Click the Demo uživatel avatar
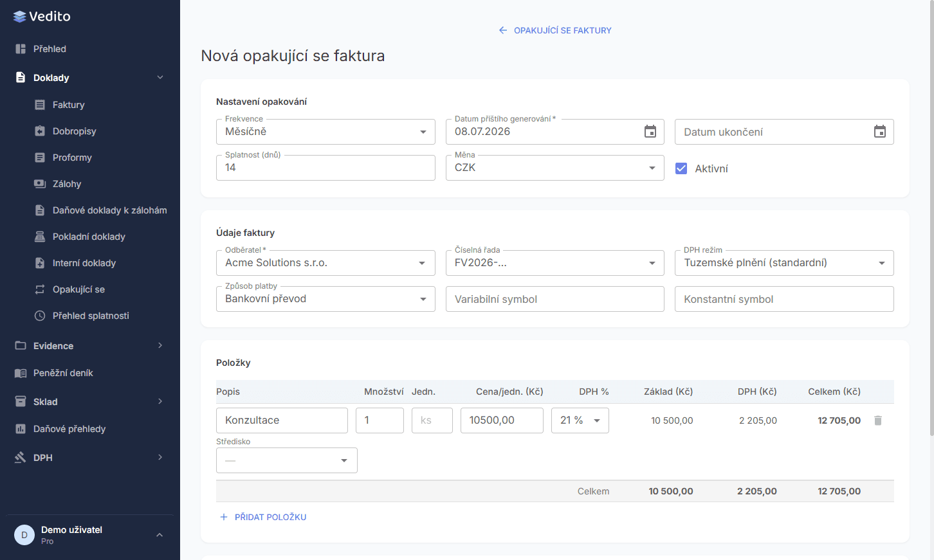Screen dimensions: 934x560 coord(24,535)
